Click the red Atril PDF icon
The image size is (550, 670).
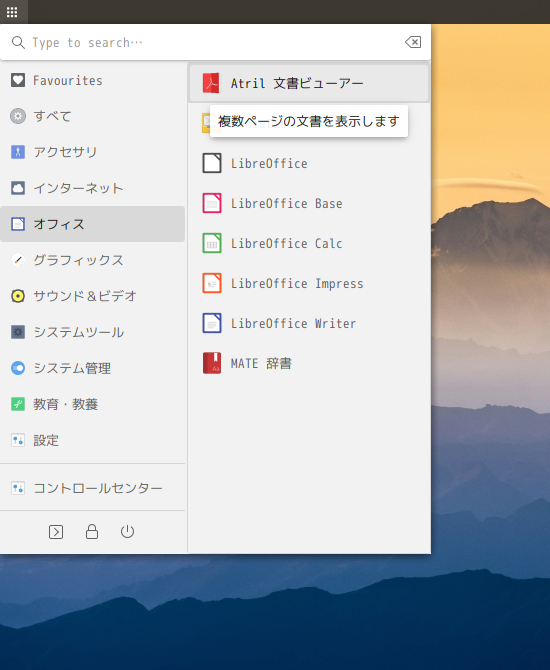tap(211, 83)
